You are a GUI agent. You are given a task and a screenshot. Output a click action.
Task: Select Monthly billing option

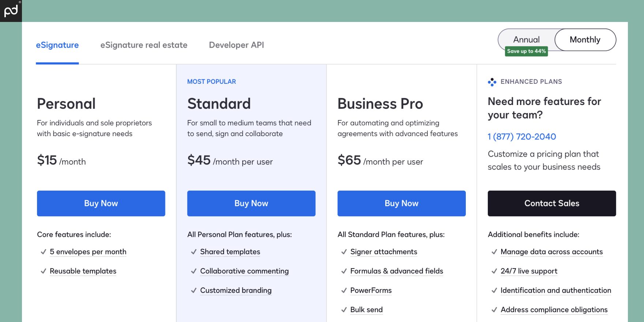[585, 40]
